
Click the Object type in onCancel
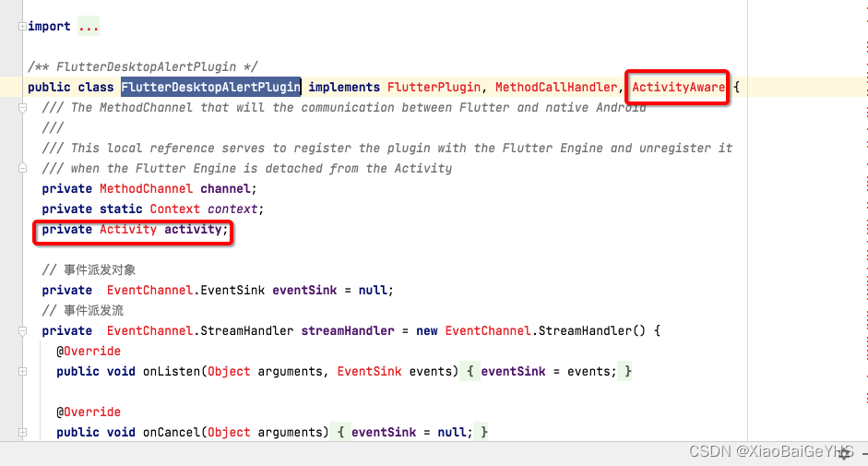[x=229, y=432]
